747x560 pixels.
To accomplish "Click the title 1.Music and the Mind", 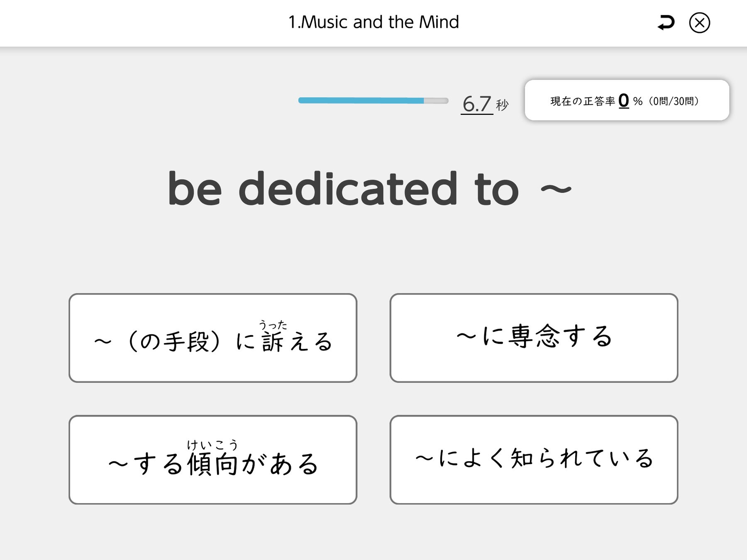I will point(373,22).
